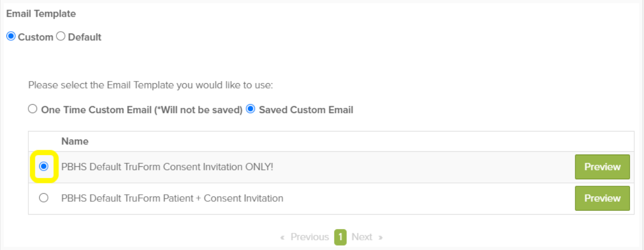Select the Default email template radio button
Viewport: 644px width, 250px height.
(x=61, y=37)
